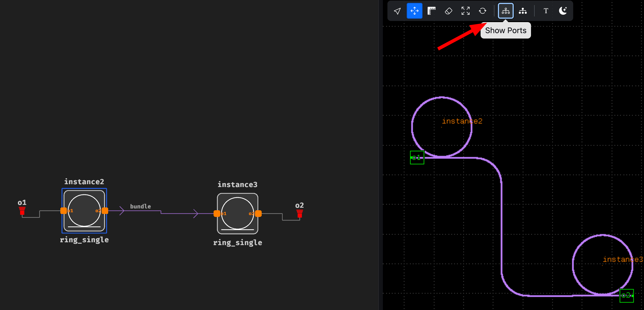Click o2 output port of instance3
Screen dimensions: 644x310
coord(258,213)
